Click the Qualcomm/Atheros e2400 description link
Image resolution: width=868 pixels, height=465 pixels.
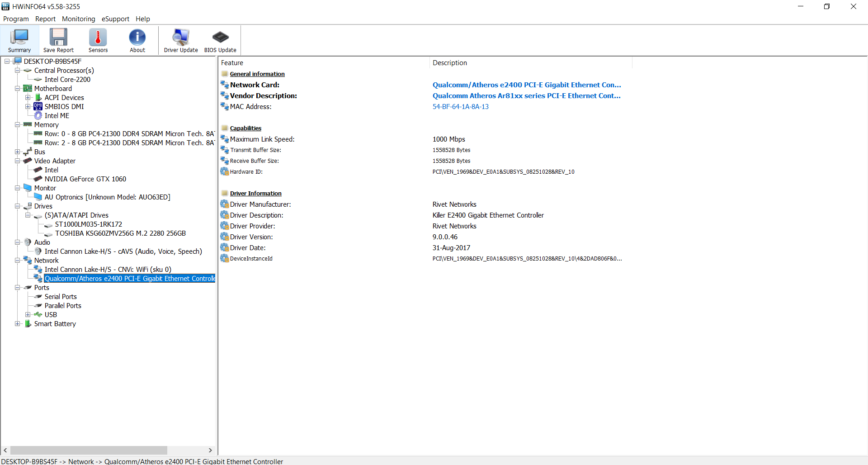(x=527, y=85)
